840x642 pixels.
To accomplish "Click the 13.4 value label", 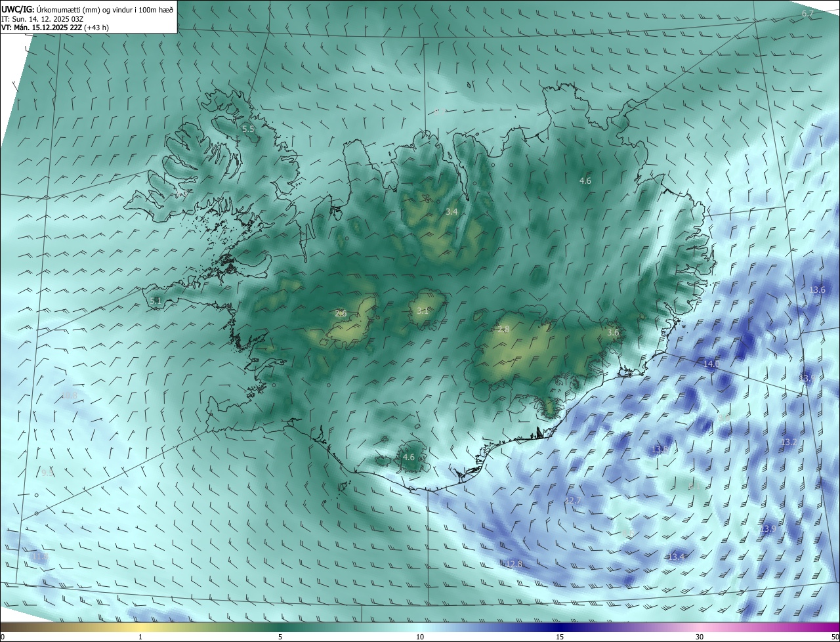I will [677, 557].
